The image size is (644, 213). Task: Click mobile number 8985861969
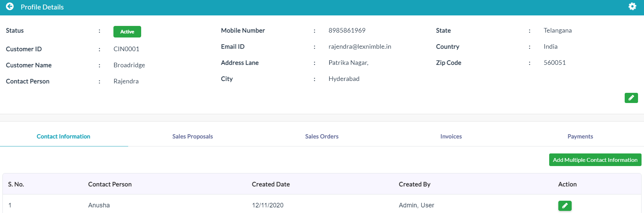coord(347,30)
